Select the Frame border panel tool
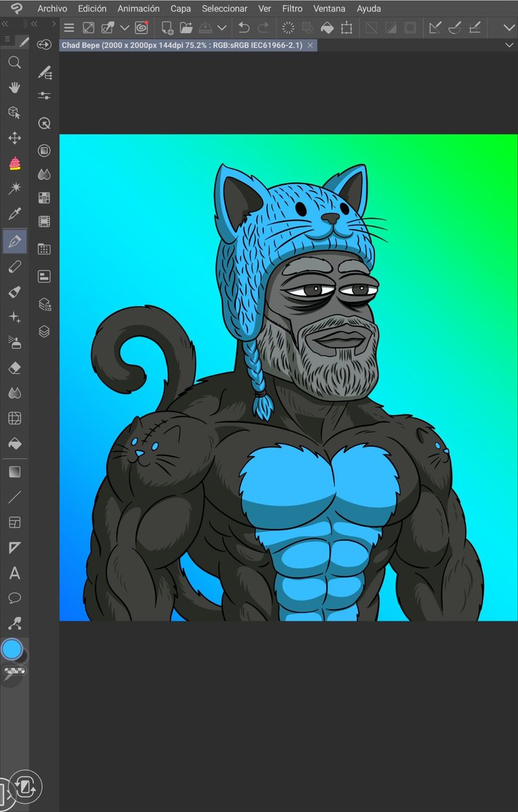 click(14, 522)
